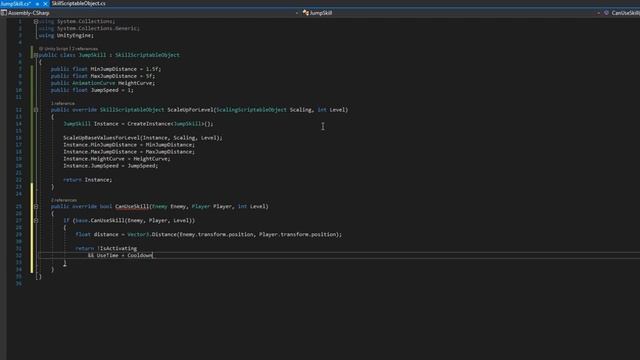Click 'public float MinJumpDistance = 1.5f;' field
The width and height of the screenshot is (640, 360).
(106, 69)
